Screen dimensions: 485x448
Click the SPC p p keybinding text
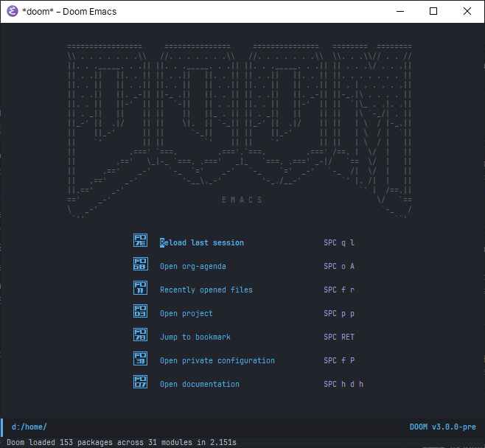339,313
